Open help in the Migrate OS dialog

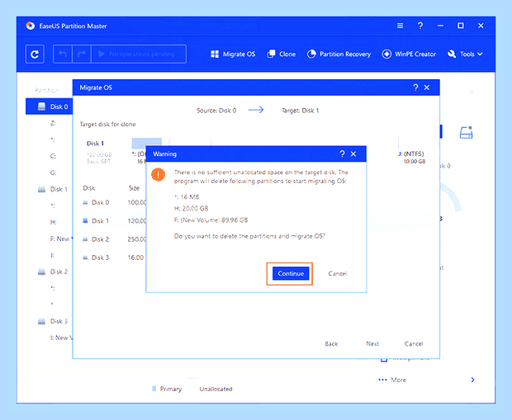415,87
